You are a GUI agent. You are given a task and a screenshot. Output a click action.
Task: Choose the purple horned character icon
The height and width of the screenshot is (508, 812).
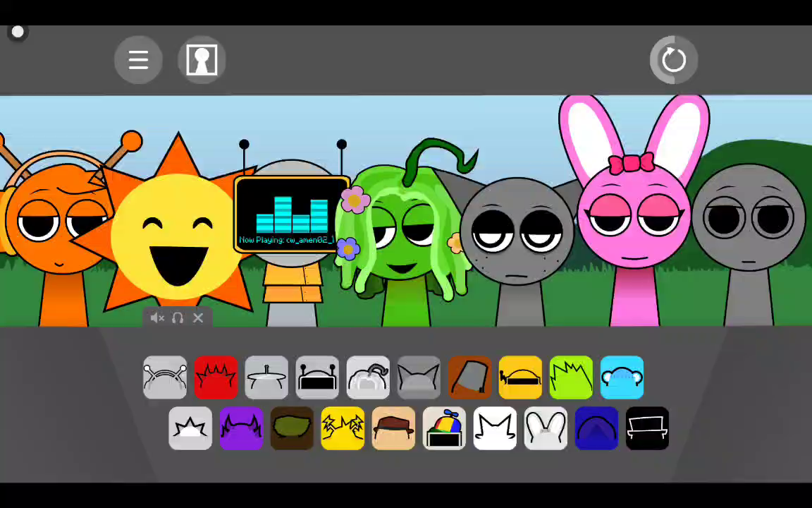241,428
